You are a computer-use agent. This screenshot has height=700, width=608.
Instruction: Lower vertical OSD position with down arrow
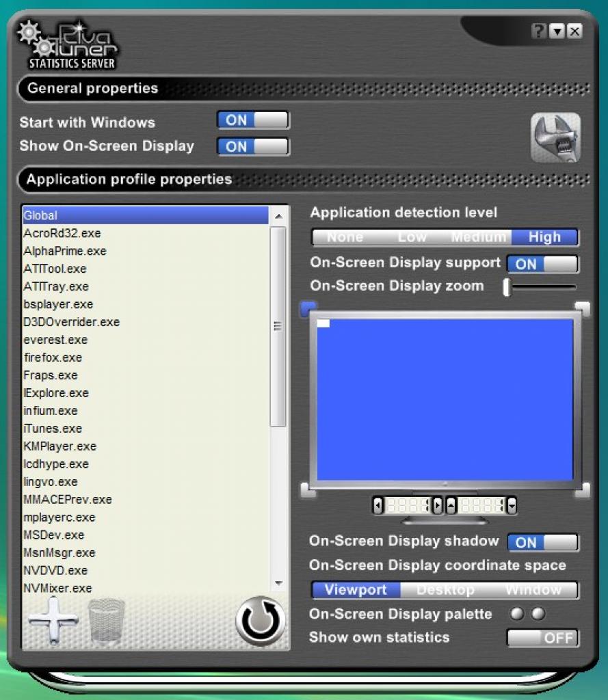pos(512,506)
